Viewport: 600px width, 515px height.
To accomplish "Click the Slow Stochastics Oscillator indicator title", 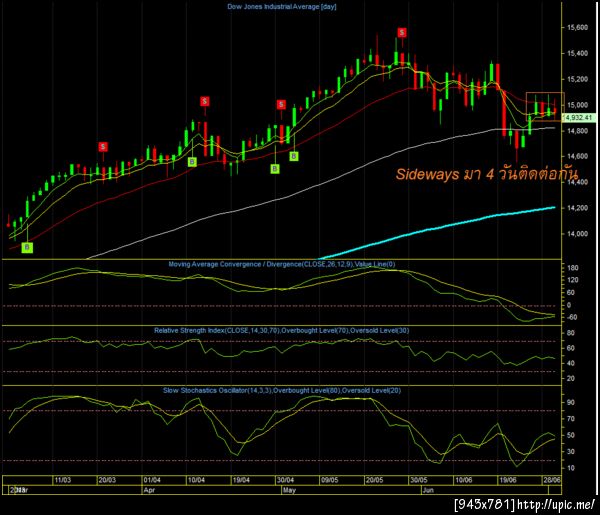I will [282, 390].
